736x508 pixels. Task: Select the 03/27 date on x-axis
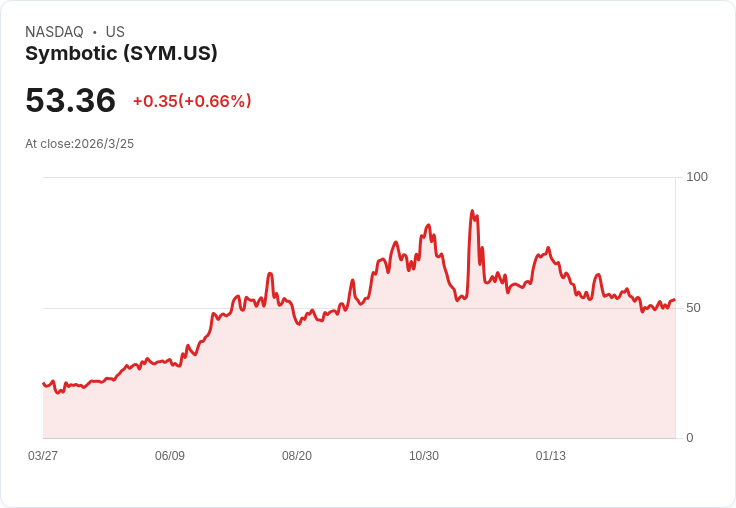click(43, 456)
